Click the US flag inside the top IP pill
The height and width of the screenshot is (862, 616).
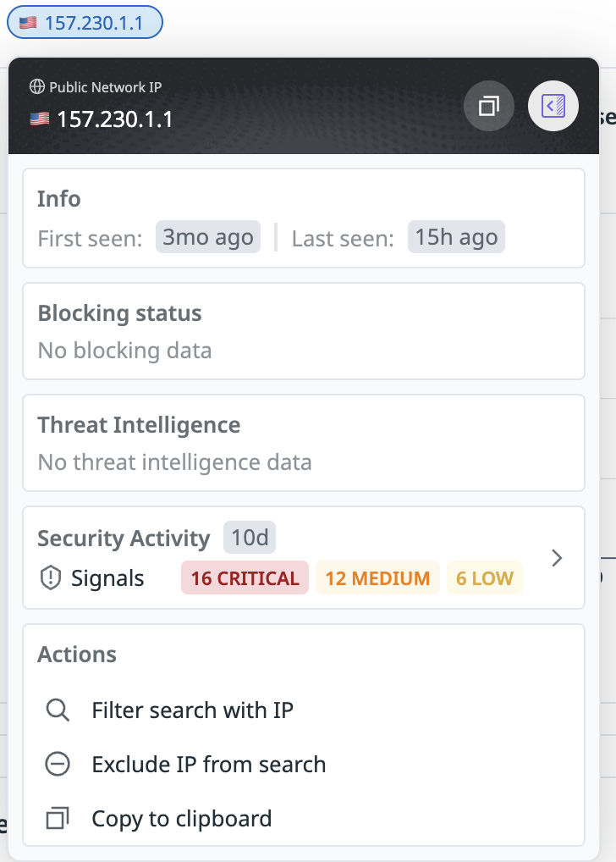point(28,23)
